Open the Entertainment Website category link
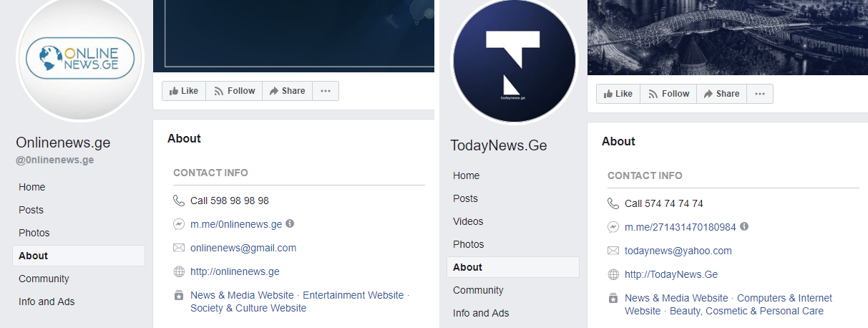The image size is (868, 328). 353,295
